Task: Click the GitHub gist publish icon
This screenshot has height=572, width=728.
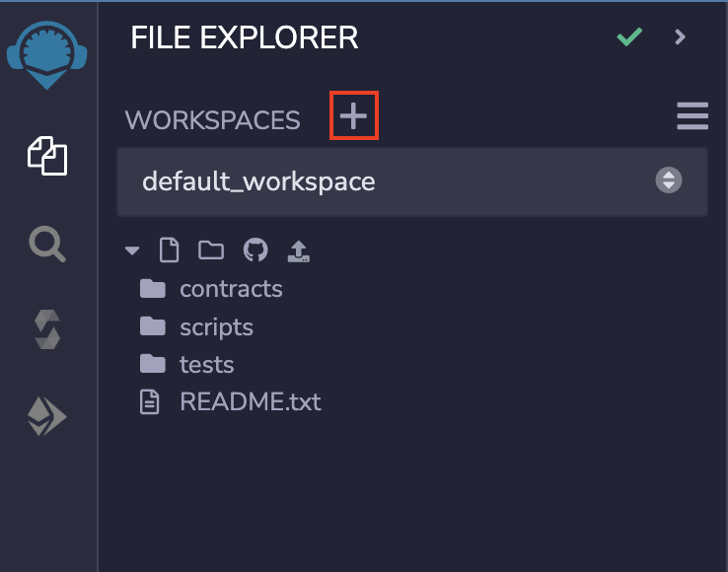Action: (x=255, y=250)
